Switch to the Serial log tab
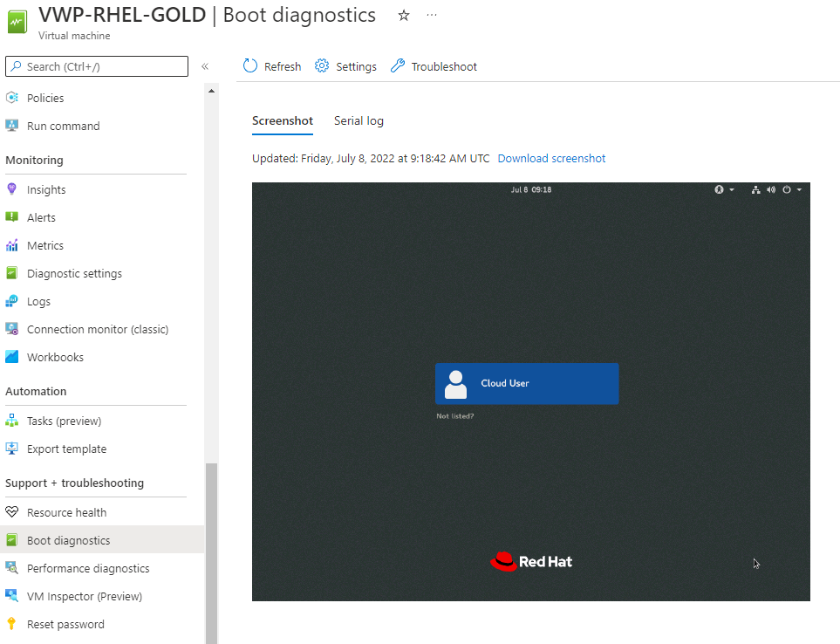 click(359, 121)
